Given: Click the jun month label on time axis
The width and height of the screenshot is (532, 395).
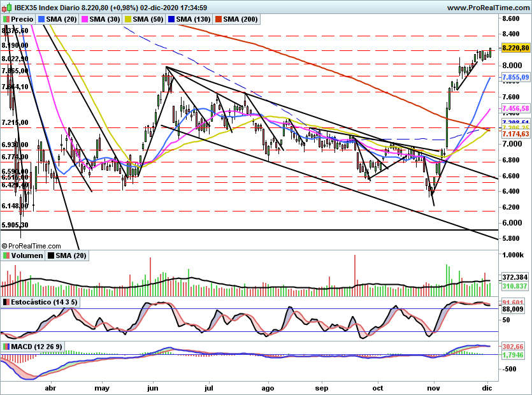Looking at the screenshot, I should [x=153, y=388].
